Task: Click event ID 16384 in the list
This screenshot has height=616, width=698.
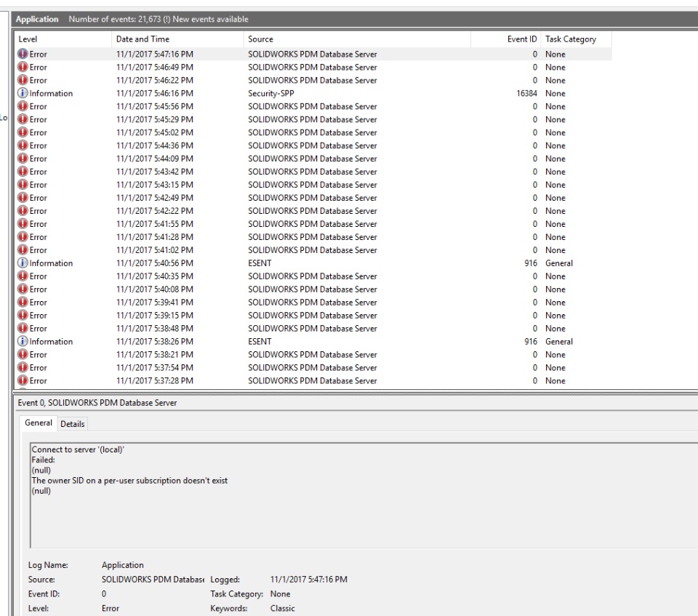Action: coord(526,94)
